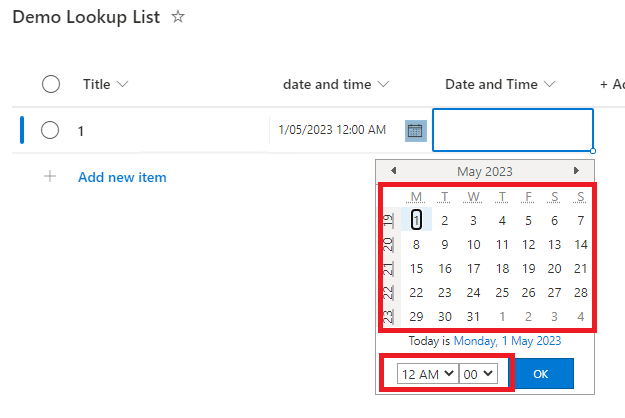This screenshot has width=625, height=418.
Task: Toggle the select all items circle
Action: click(x=51, y=85)
